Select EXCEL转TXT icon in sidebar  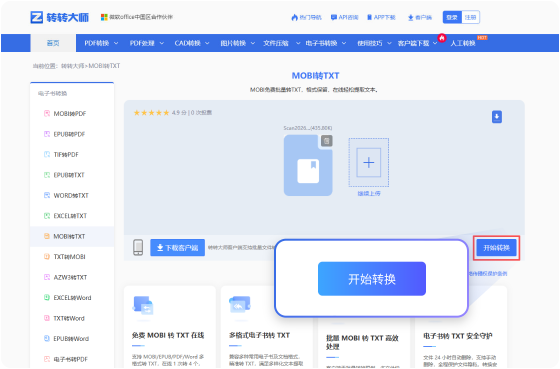click(47, 216)
